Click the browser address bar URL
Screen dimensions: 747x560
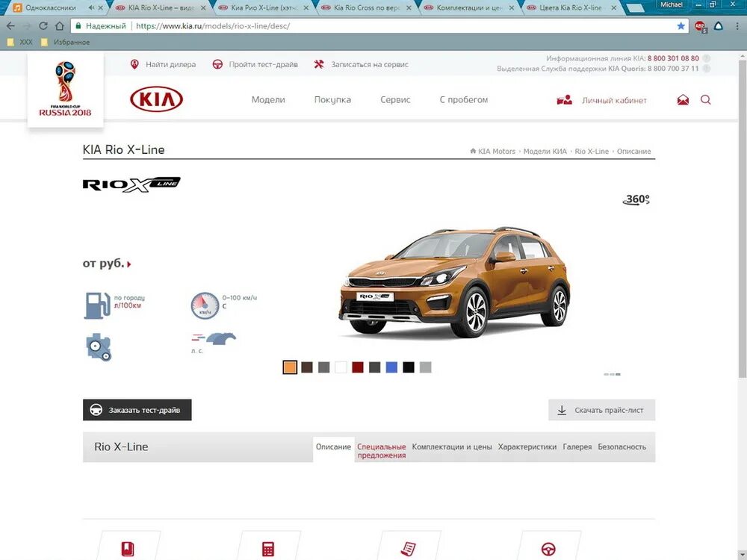coord(213,25)
